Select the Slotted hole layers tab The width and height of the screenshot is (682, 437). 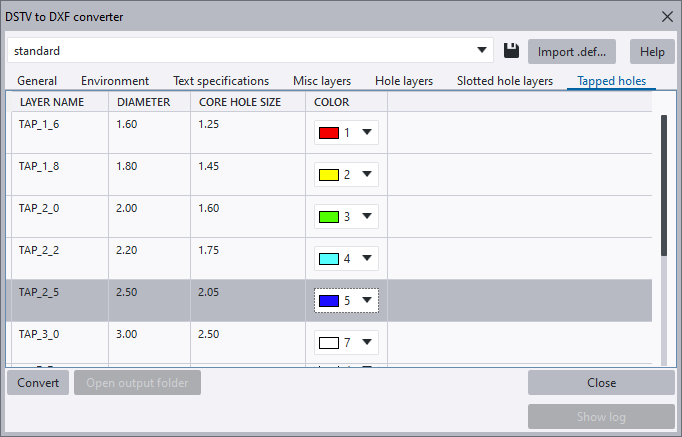click(505, 81)
